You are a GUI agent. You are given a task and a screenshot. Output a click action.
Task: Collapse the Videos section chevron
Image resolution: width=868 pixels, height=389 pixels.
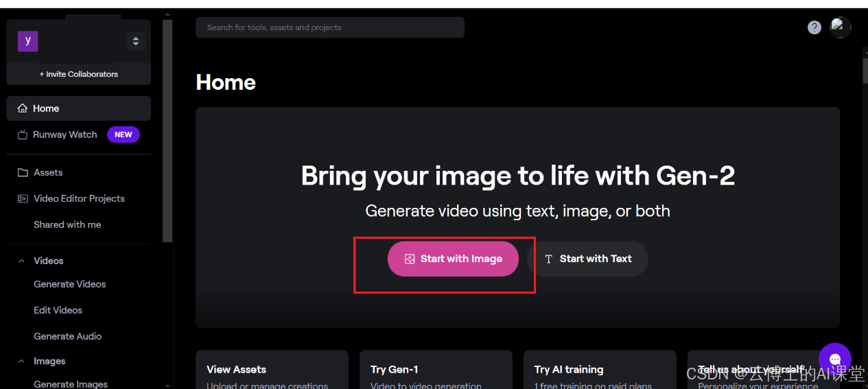(x=21, y=261)
